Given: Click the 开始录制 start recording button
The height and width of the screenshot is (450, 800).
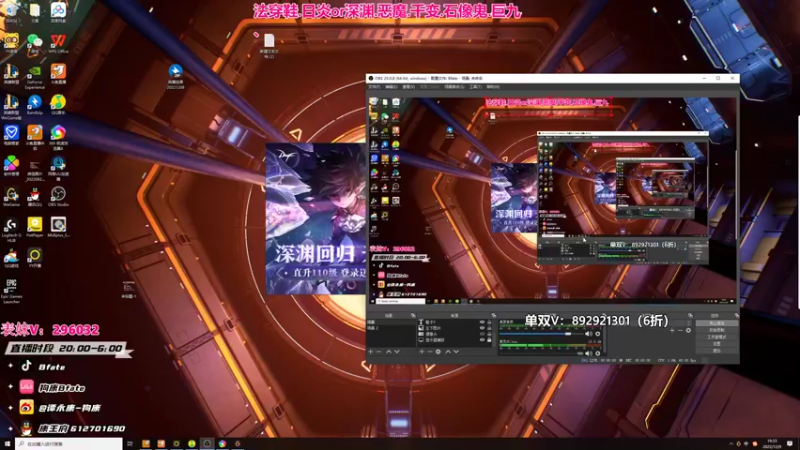Looking at the screenshot, I should point(717,330).
